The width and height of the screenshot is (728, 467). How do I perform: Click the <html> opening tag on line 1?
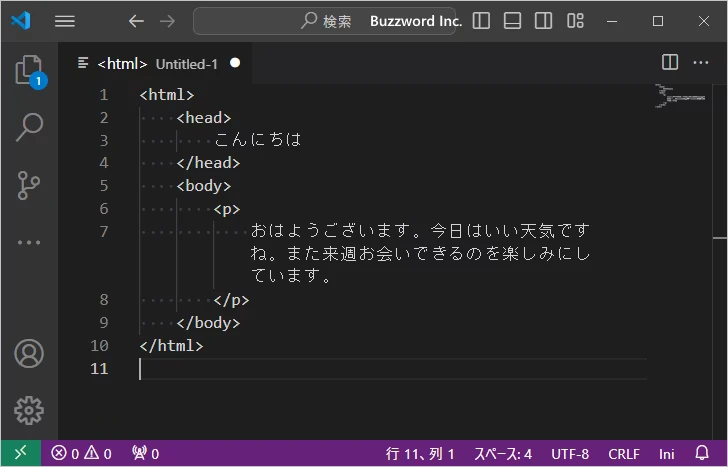167,95
